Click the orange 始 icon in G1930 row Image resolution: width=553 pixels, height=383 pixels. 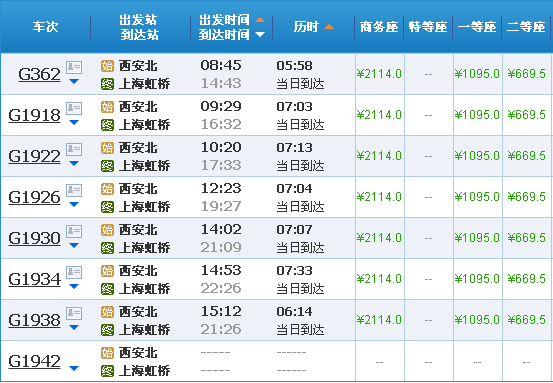click(x=107, y=230)
